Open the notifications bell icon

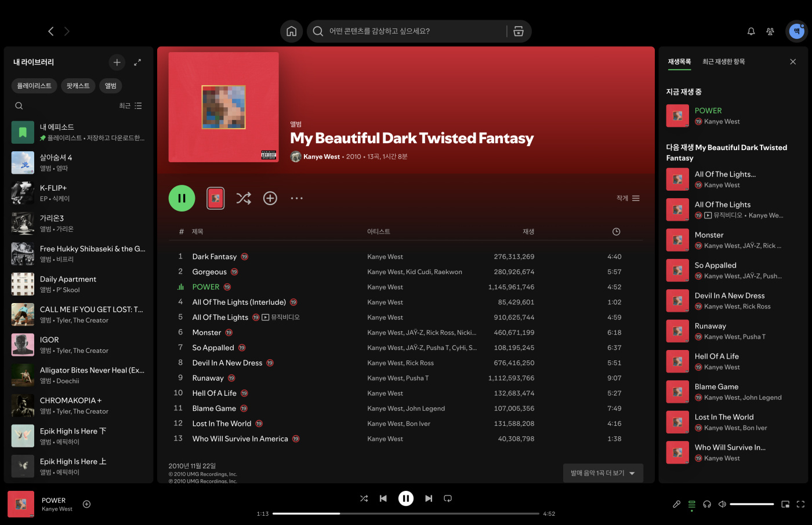[x=751, y=31]
